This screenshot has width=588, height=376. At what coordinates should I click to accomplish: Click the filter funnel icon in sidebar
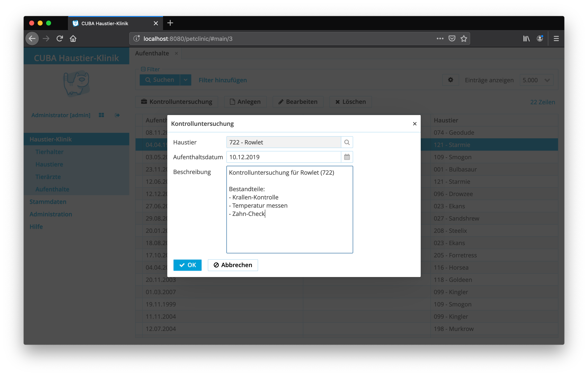coord(143,69)
